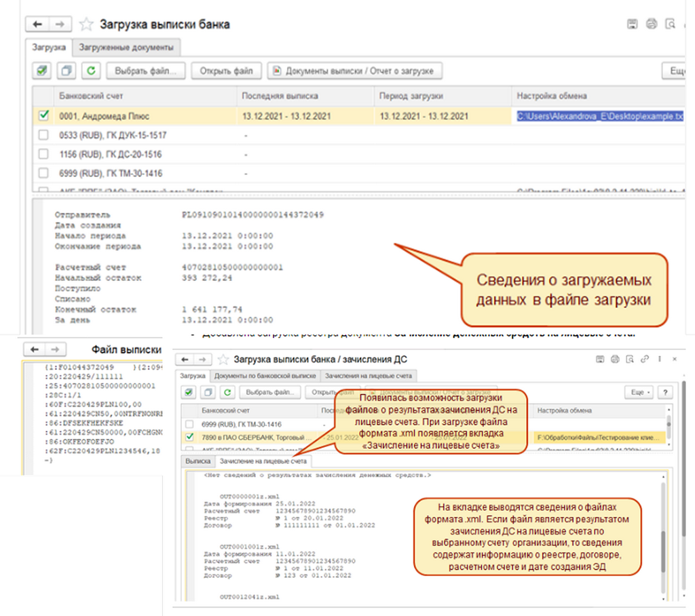Image resolution: width=695 pixels, height=616 pixels.
Task: Click Банковский счет header in зачисления ДС window
Action: tap(257, 411)
